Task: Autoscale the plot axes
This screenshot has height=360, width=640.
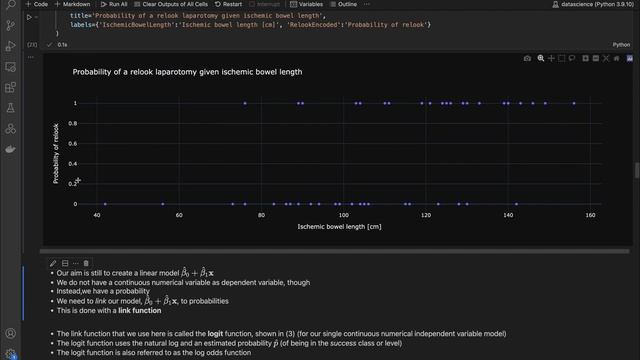Action: click(x=606, y=58)
